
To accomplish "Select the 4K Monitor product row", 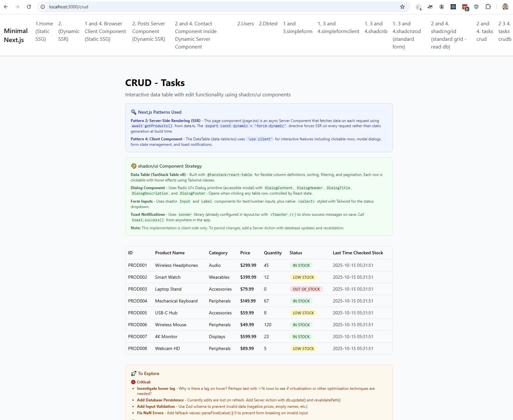I will point(166,337).
